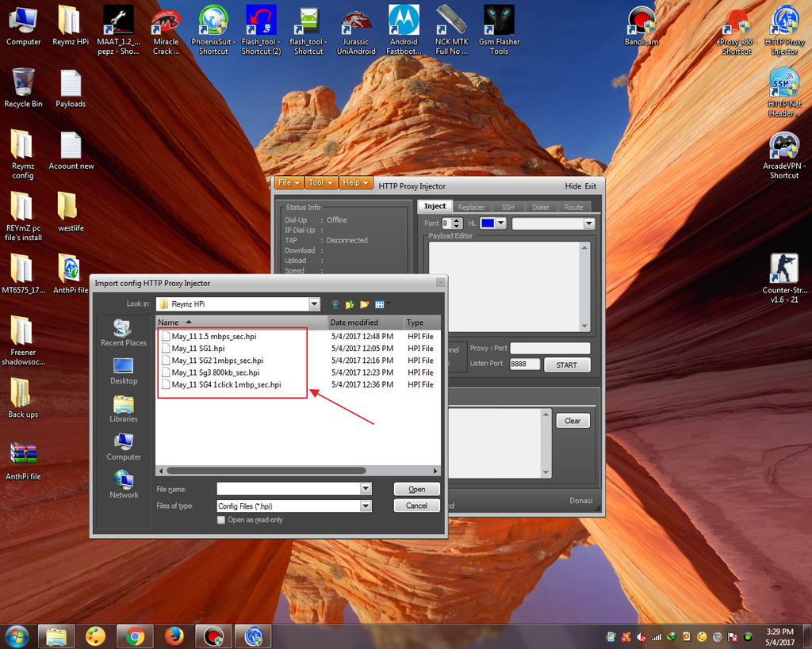Click the Up One Level folder icon
812x649 pixels.
pyautogui.click(x=350, y=304)
